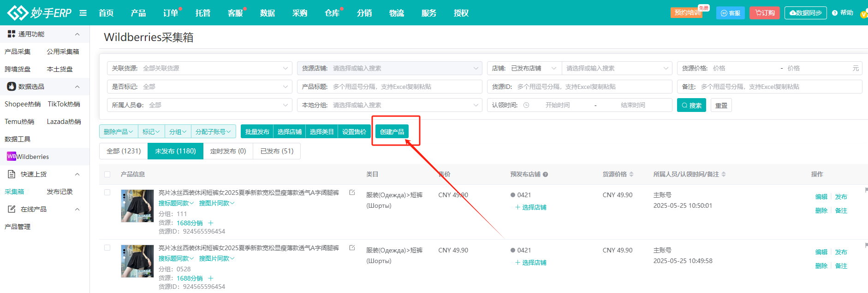Switch to 已发布 (51) tab

coord(277,151)
